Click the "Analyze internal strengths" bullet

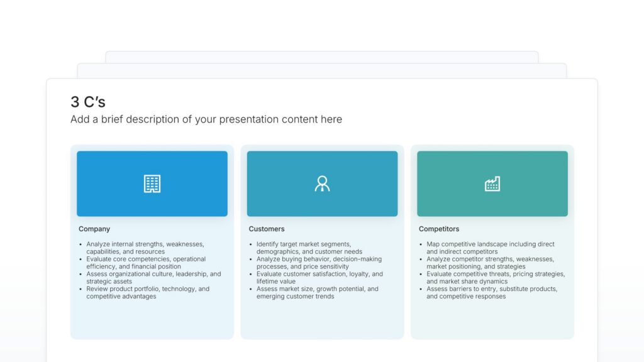click(x=145, y=248)
